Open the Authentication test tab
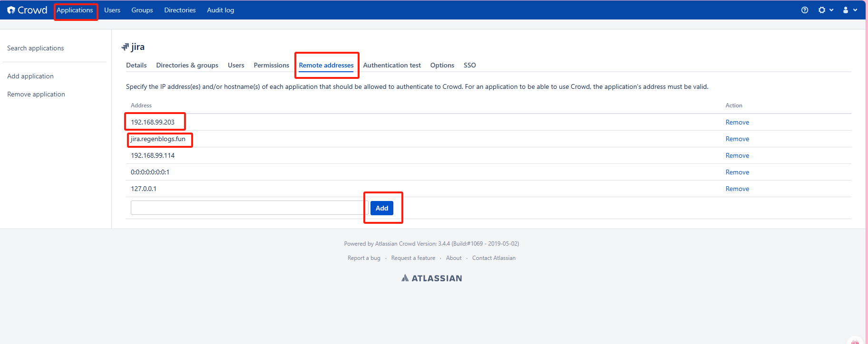 pyautogui.click(x=392, y=65)
